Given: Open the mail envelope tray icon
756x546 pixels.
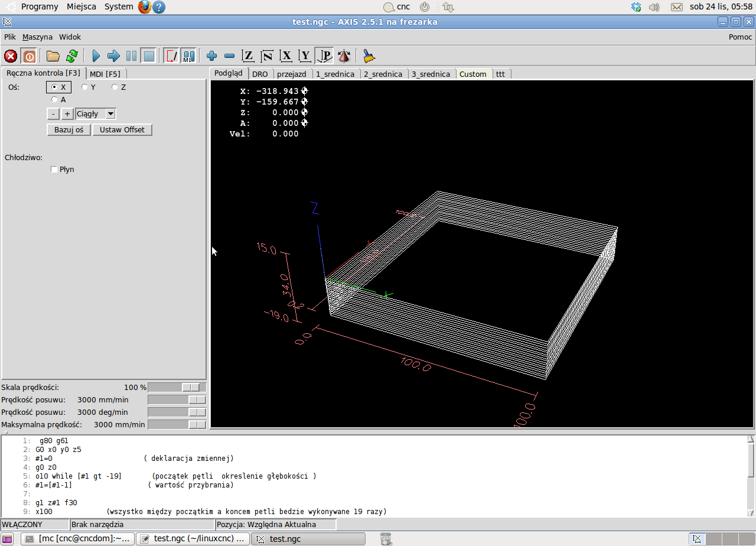Looking at the screenshot, I should [x=677, y=7].
